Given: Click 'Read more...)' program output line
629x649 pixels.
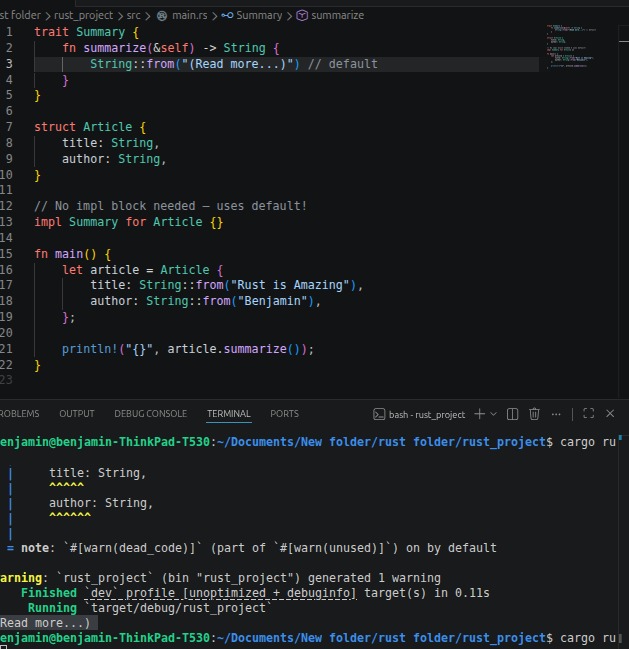Looking at the screenshot, I should [45, 623].
